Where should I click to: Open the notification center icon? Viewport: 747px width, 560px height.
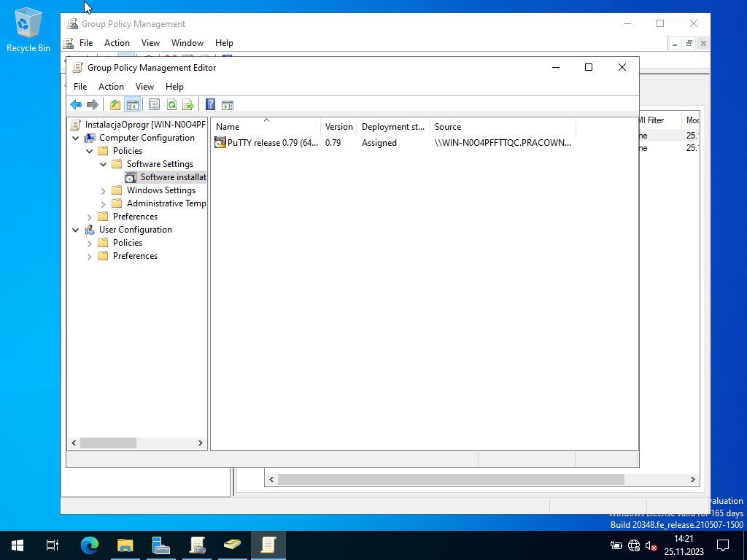click(723, 545)
